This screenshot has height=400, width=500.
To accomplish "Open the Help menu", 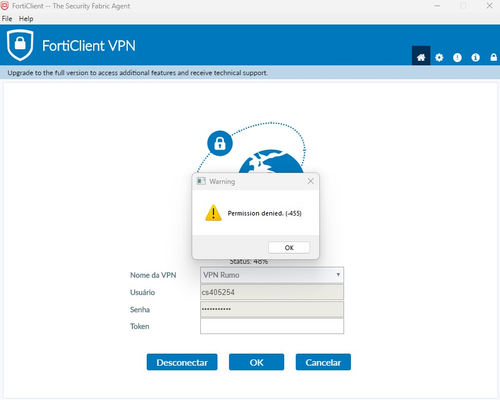I will click(x=26, y=19).
